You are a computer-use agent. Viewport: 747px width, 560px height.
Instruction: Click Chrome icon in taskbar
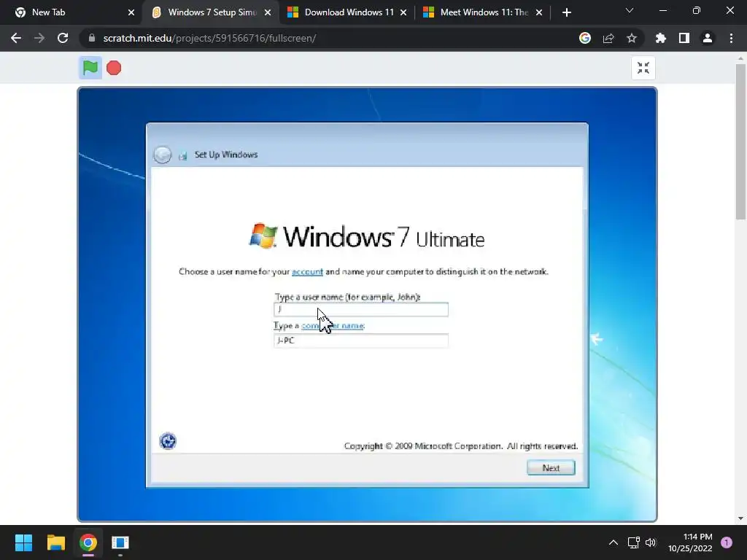point(88,542)
